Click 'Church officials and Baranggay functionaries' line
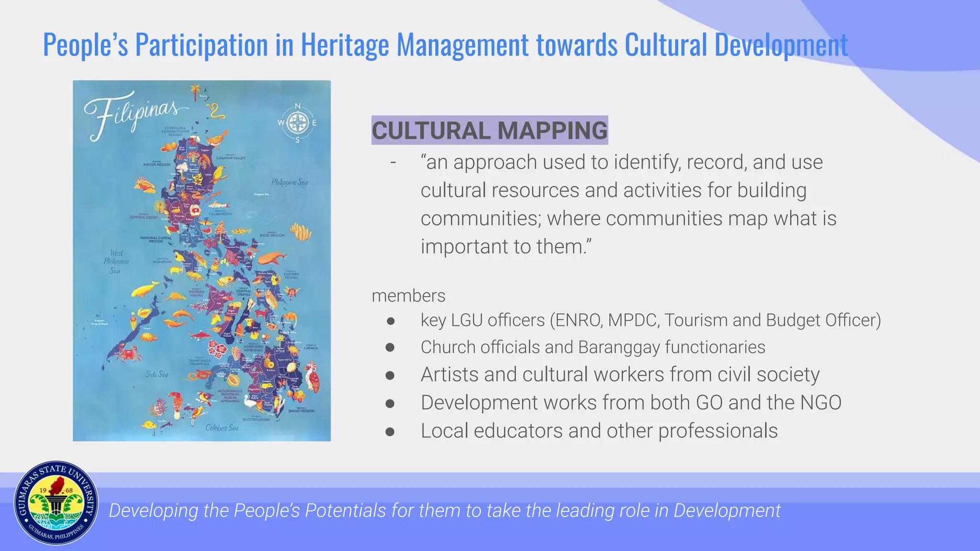The height and width of the screenshot is (551, 980). 593,347
